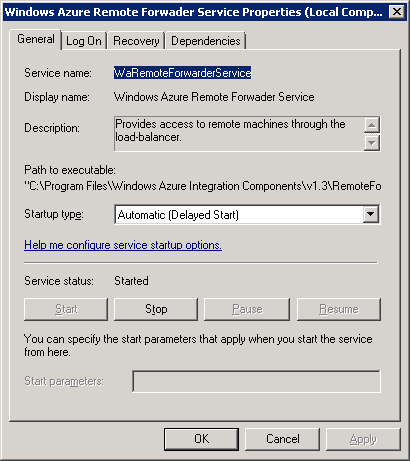The width and height of the screenshot is (410, 461).
Task: Open the Dependencies tab
Action: 205,41
